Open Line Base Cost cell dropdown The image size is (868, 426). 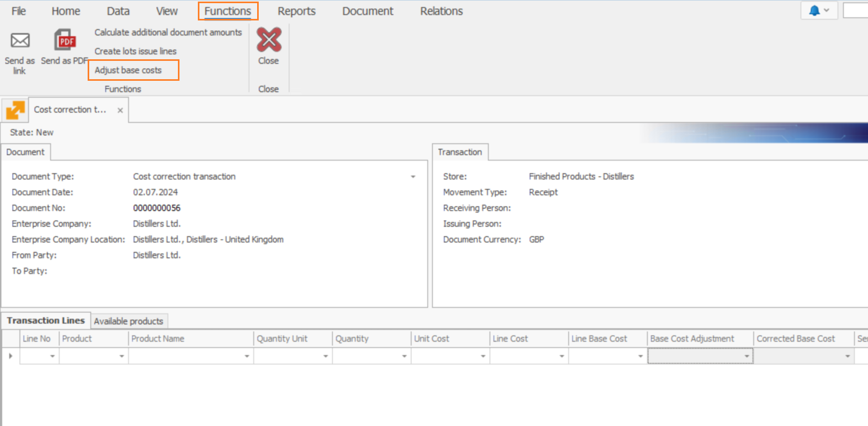pyautogui.click(x=640, y=356)
